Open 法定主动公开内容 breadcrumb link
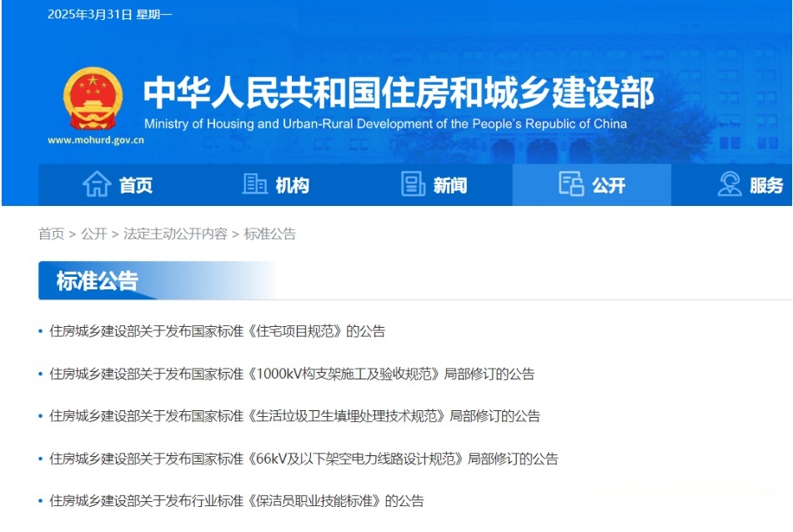This screenshot has width=793, height=532. (x=175, y=233)
